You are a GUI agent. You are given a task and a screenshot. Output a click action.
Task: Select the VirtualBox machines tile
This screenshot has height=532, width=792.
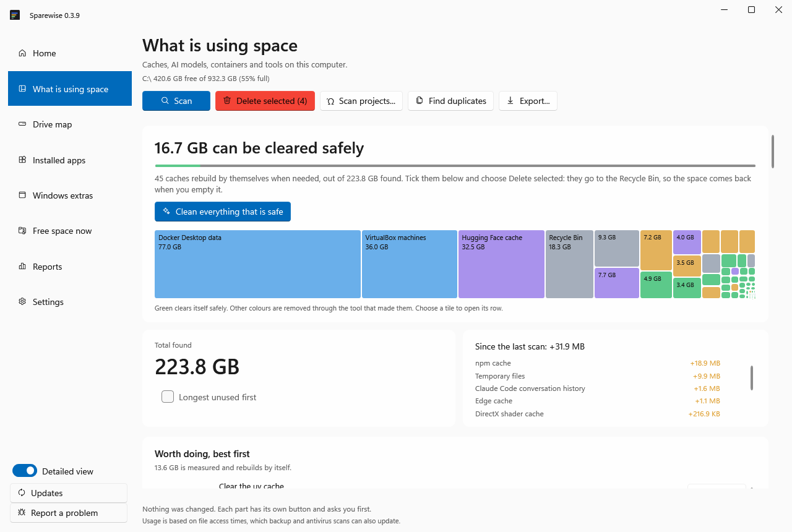tap(410, 264)
